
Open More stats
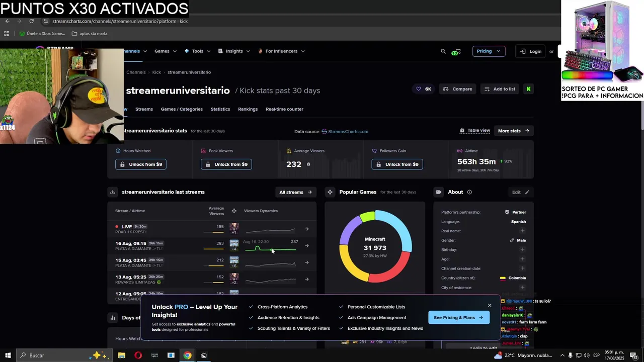pyautogui.click(x=514, y=131)
